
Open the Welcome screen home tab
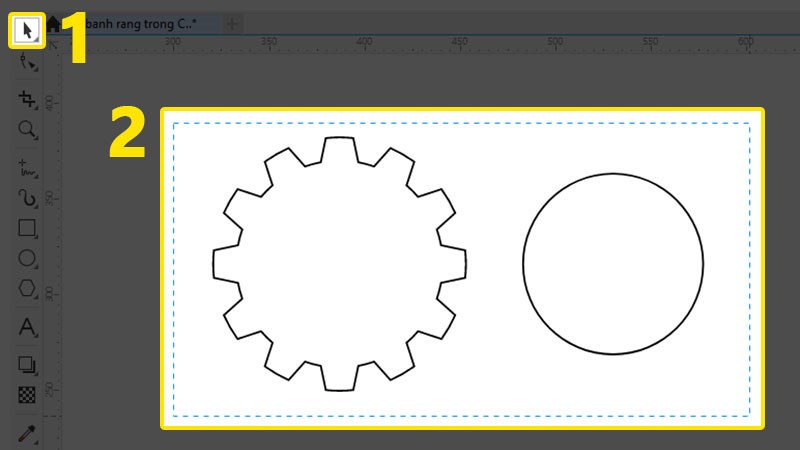[x=53, y=24]
